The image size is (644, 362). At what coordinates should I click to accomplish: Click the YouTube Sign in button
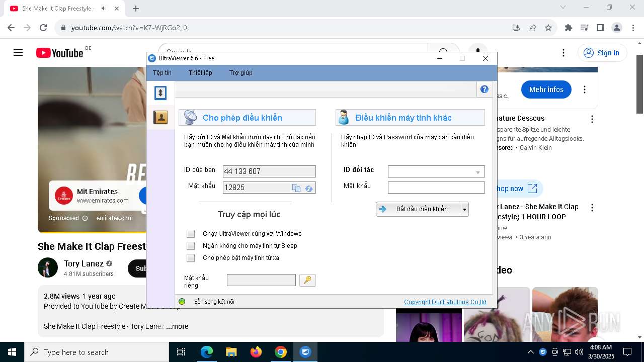(602, 53)
